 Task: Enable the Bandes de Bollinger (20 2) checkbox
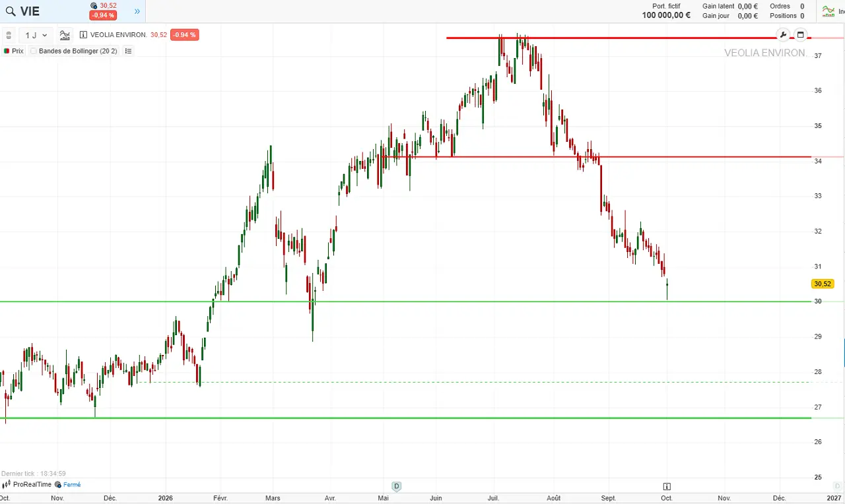34,51
